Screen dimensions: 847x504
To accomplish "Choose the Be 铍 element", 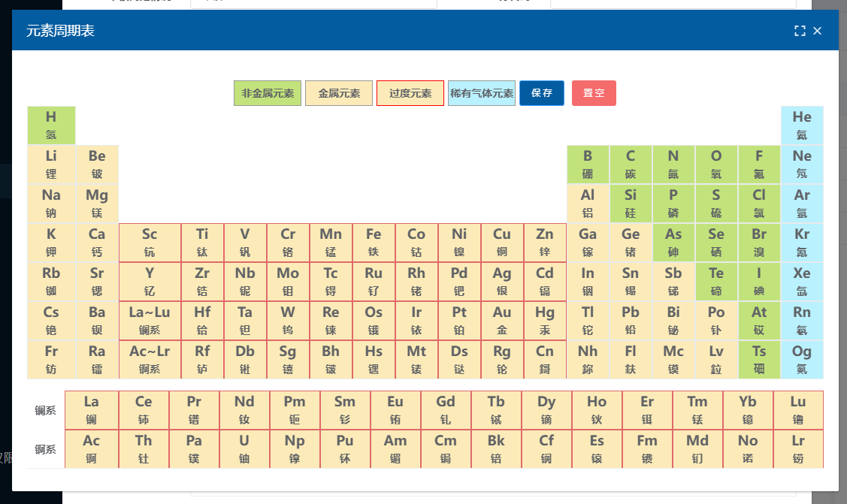I will [x=97, y=164].
